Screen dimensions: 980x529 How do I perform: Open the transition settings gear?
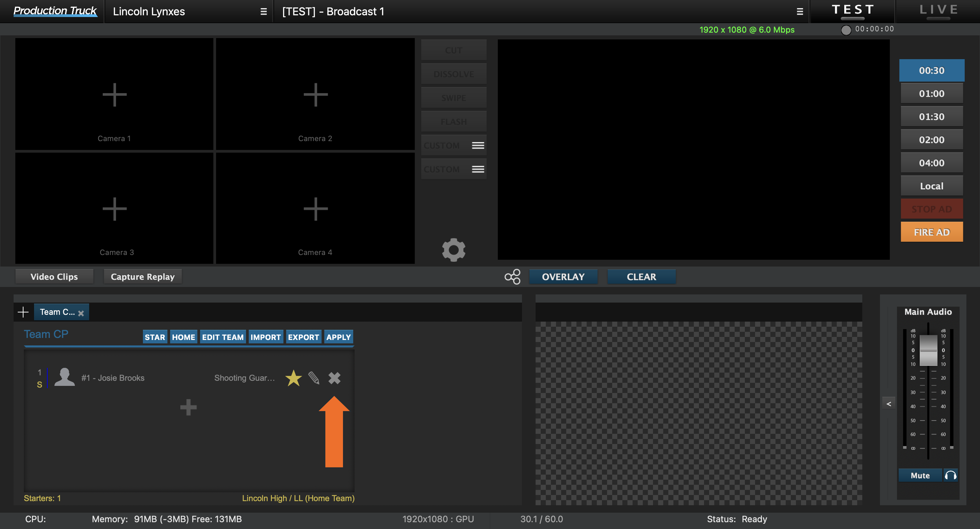[454, 250]
